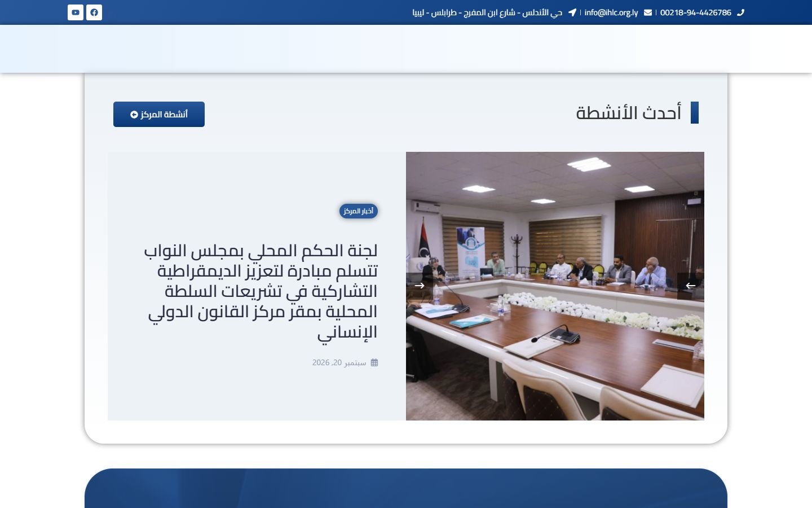Image resolution: width=812 pixels, height=508 pixels.
Task: Open the Facebook social icon
Action: point(94,12)
